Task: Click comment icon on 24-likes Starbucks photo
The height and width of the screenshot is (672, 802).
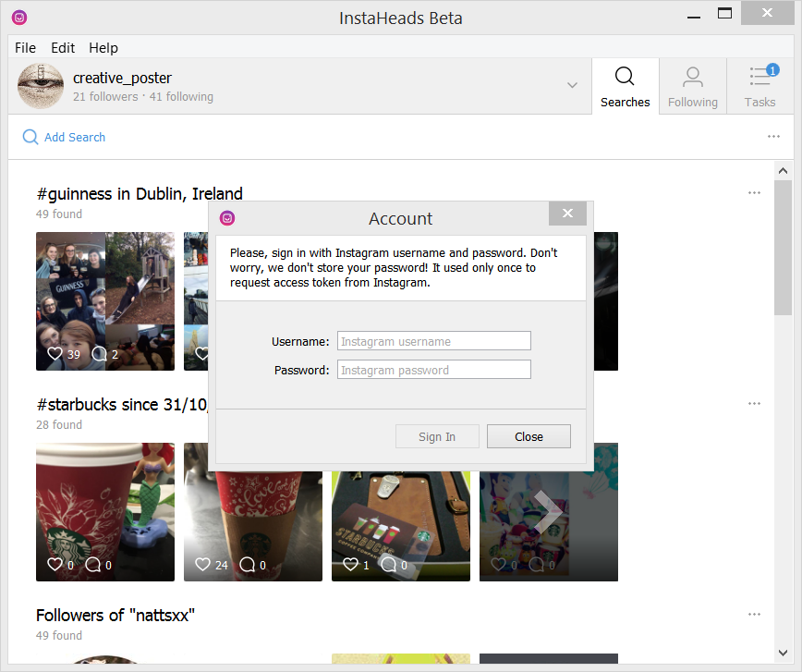Action: (247, 565)
